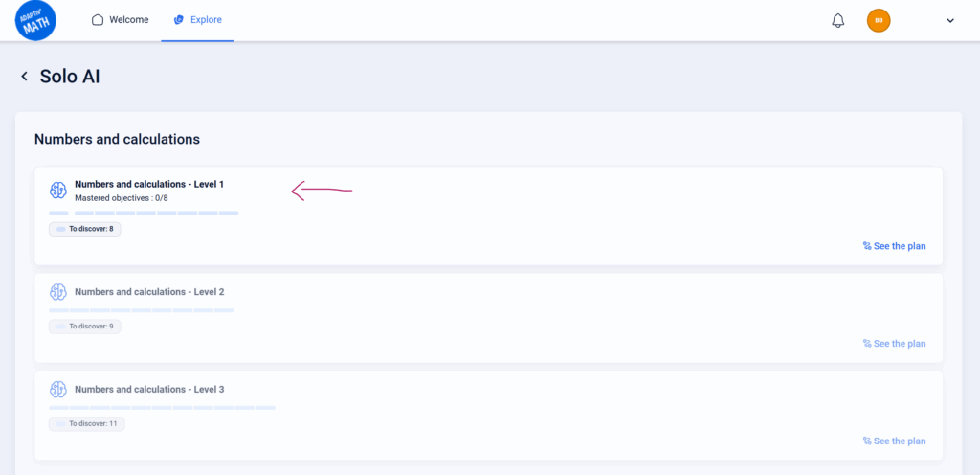Image resolution: width=980 pixels, height=475 pixels.
Task: Click the brain icon for Level 3
Action: pos(58,389)
